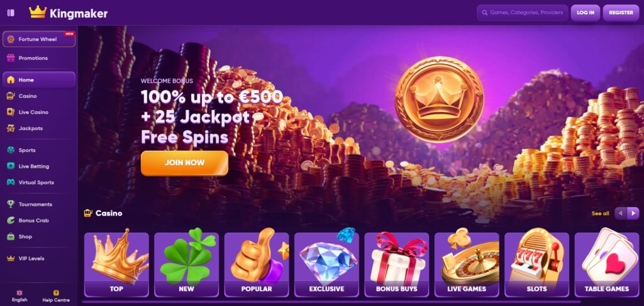Viewport: 644px width, 306px height.
Task: Open the Fortune Wheel sidebar item
Action: coord(39,40)
